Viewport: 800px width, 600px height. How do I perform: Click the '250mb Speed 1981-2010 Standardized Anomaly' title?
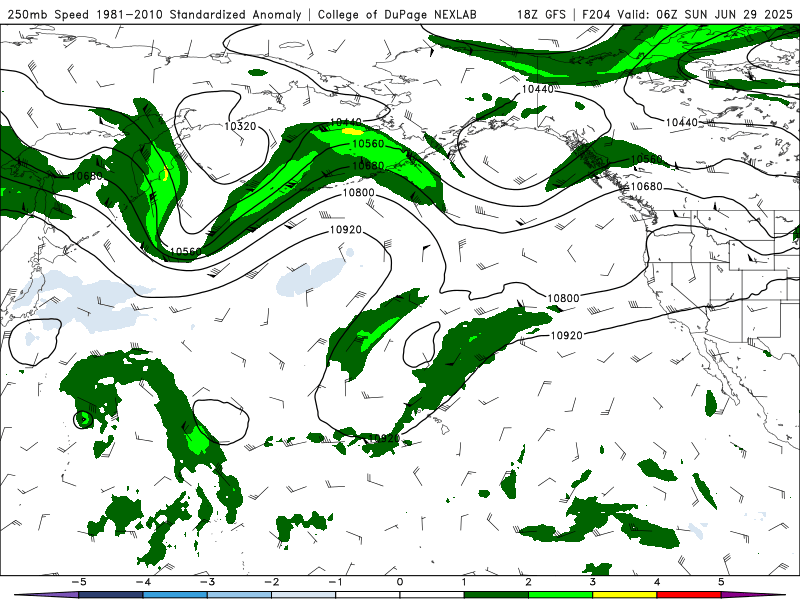(154, 14)
